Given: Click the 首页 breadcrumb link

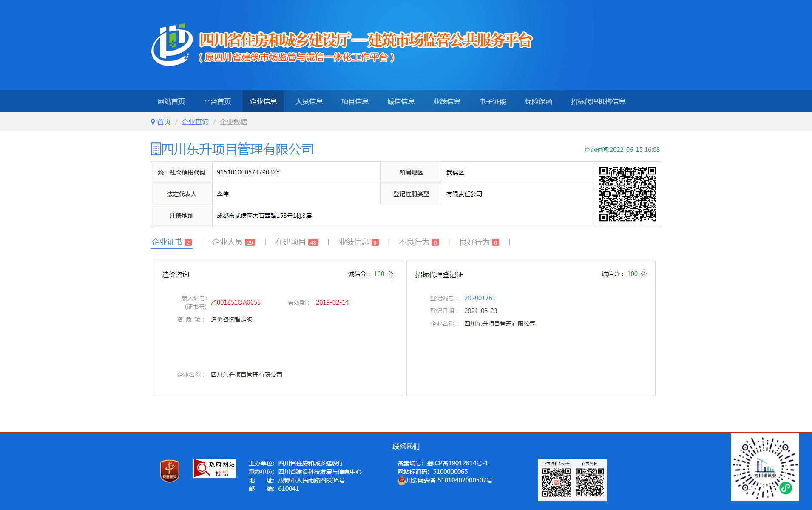Looking at the screenshot, I should click(x=164, y=122).
